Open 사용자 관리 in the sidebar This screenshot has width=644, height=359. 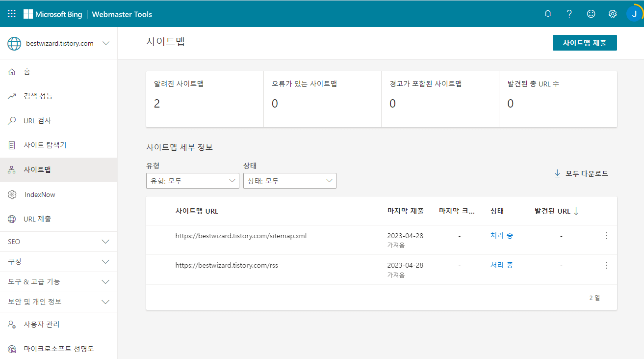(42, 324)
